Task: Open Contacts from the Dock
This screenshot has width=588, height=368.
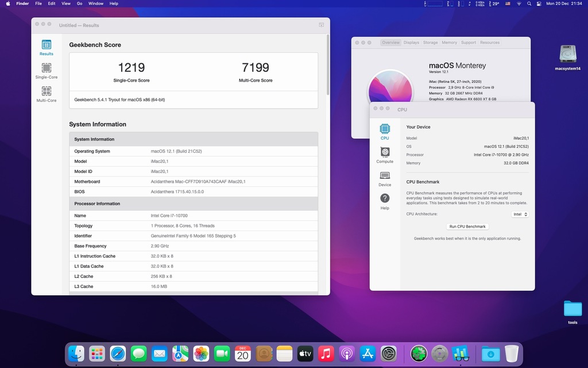Action: [x=264, y=354]
